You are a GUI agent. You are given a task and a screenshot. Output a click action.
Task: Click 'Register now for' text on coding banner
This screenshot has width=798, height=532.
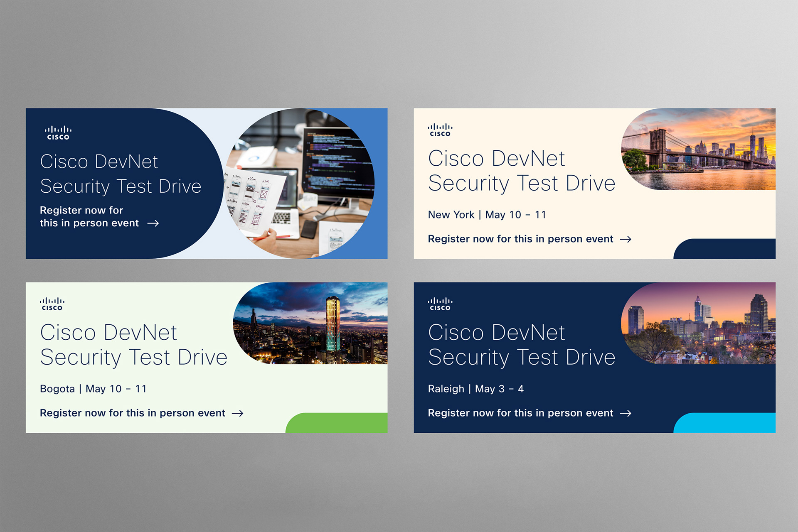coord(81,210)
